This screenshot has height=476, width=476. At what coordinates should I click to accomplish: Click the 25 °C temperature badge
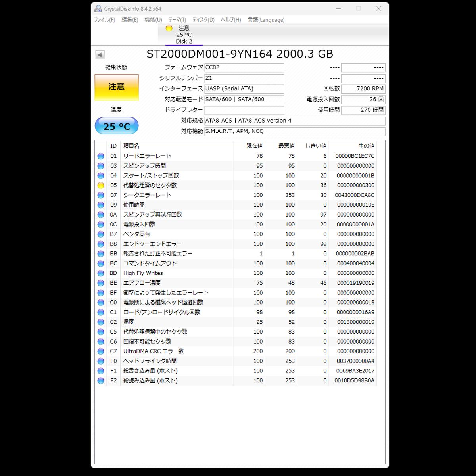[x=117, y=127]
